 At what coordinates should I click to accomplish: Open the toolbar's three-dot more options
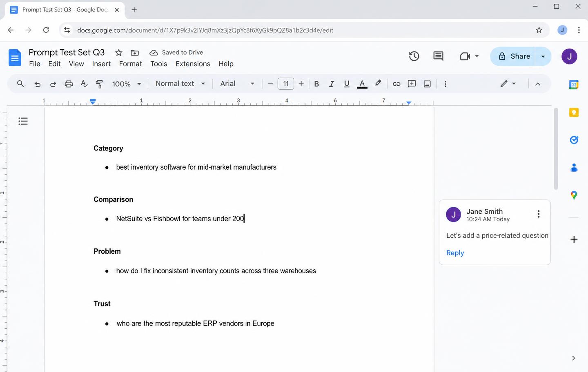(x=445, y=84)
